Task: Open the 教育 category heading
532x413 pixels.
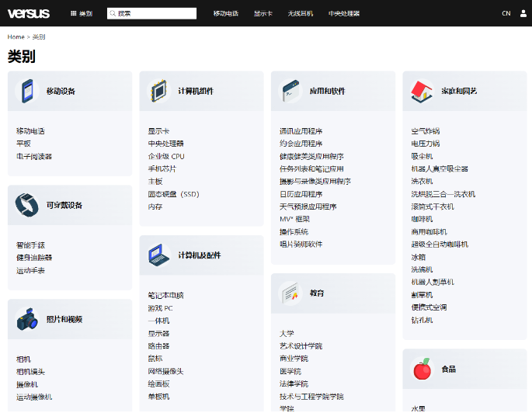Action: (317, 293)
